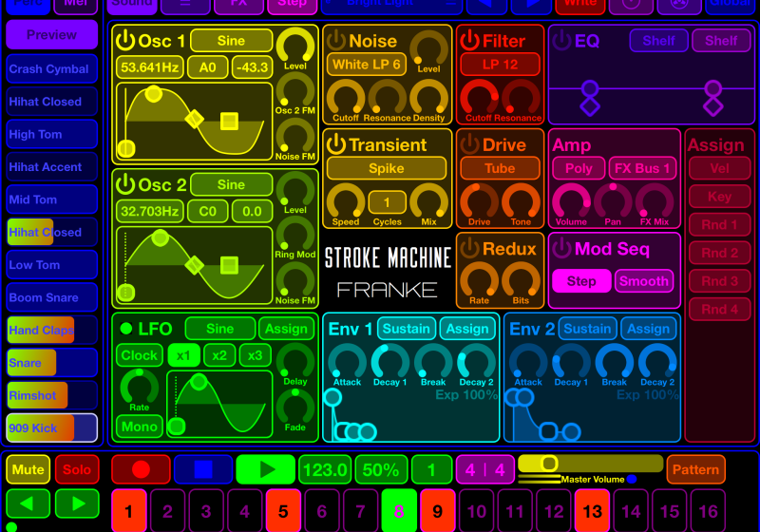The width and height of the screenshot is (760, 532).
Task: Toggle Osc 1 power icon
Action: (x=125, y=41)
